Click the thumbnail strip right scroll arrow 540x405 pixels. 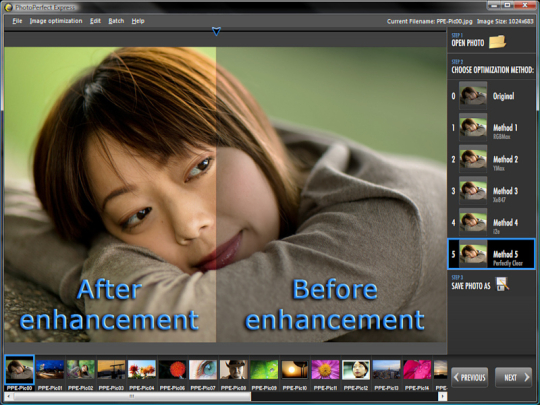(x=443, y=396)
